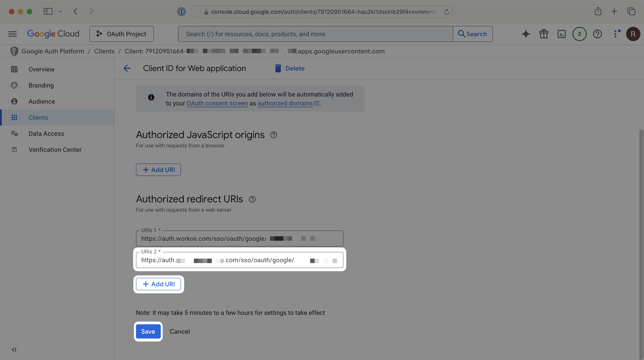This screenshot has height=360, width=644.
Task: Switch to the Branding section
Action: click(41, 85)
